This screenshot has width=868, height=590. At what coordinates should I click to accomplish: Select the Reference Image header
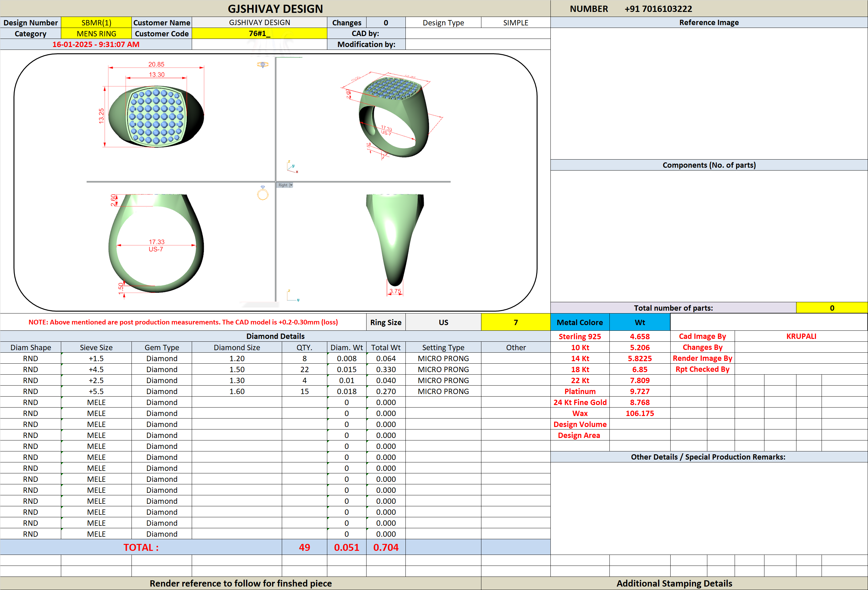coord(709,22)
